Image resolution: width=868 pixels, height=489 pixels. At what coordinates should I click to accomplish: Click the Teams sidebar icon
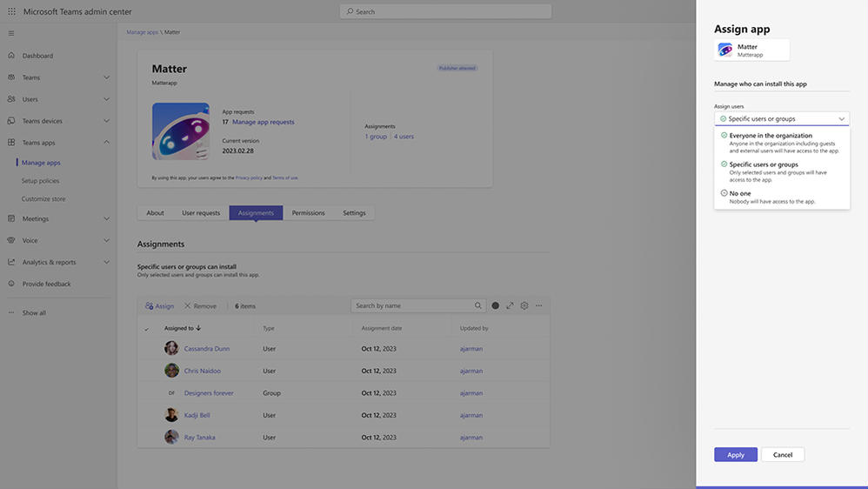click(x=11, y=77)
